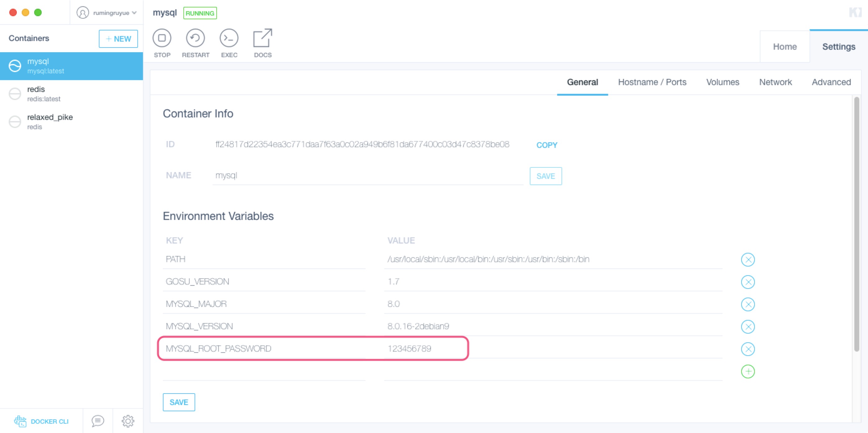Switch to the Home tab
Viewport: 868px width, 433px height.
coord(784,47)
